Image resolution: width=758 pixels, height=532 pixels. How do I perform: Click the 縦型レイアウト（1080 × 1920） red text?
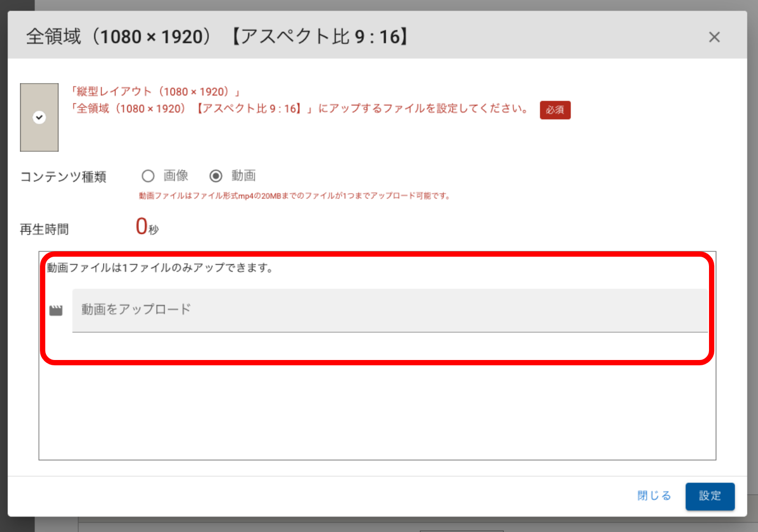[156, 92]
